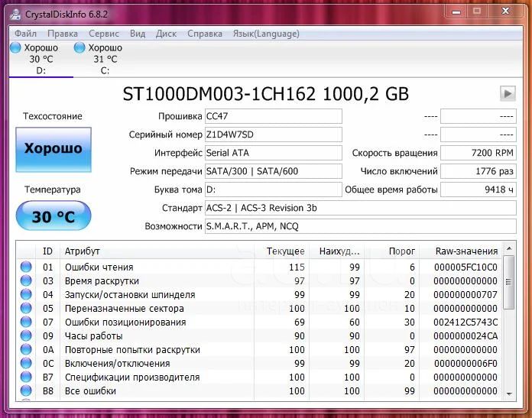532x418 pixels.
Task: Select the Часы работы attribute name
Action: 94,336
